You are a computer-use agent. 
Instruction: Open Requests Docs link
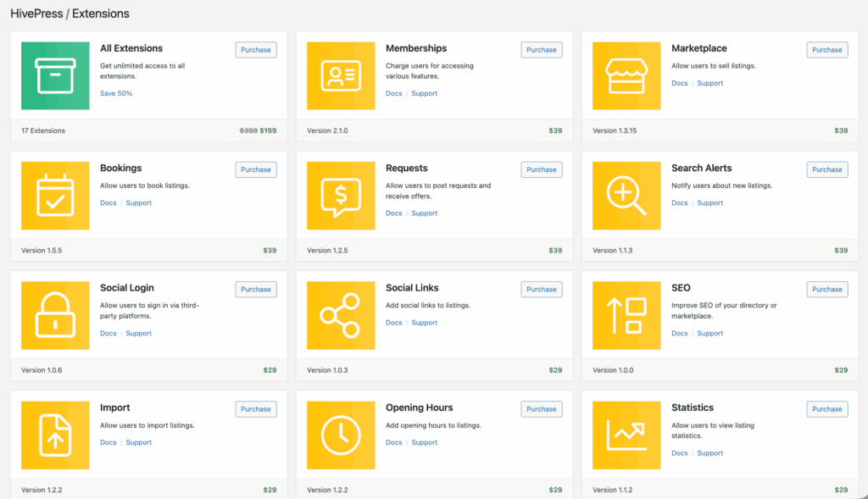[x=394, y=213]
